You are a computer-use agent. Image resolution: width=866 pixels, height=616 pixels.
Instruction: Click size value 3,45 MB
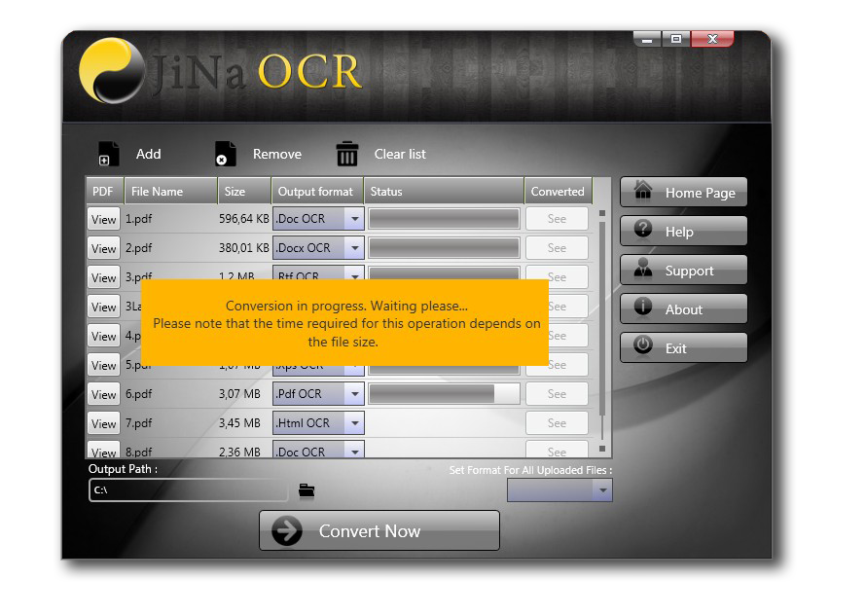(x=239, y=423)
